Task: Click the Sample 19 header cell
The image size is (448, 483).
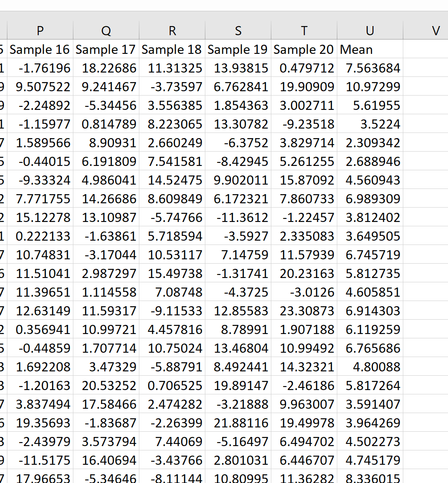Action: point(237,50)
